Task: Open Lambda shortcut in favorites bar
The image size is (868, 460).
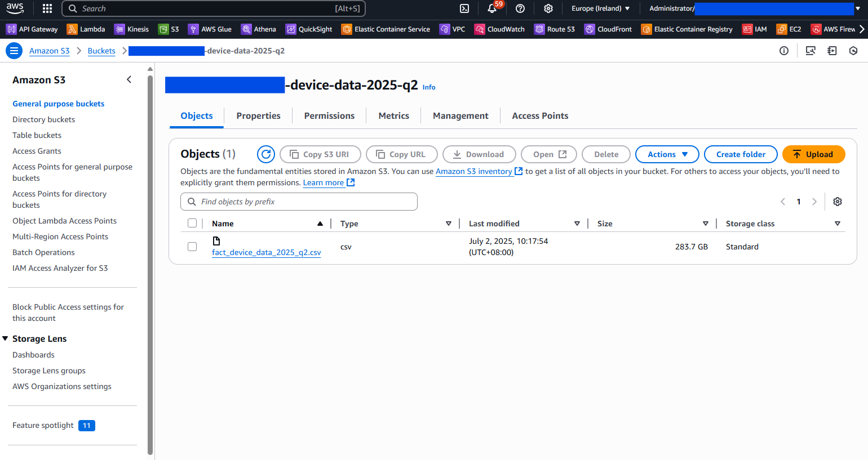Action: [x=86, y=29]
